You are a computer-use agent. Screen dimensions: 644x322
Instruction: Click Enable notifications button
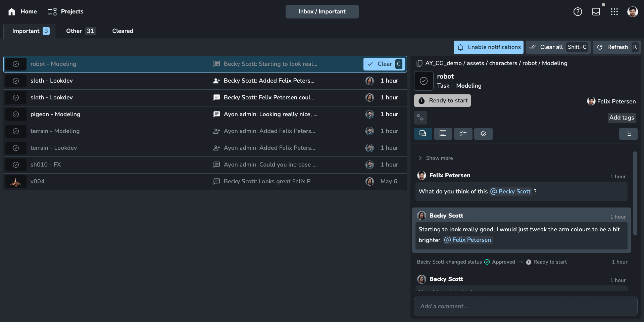point(489,47)
